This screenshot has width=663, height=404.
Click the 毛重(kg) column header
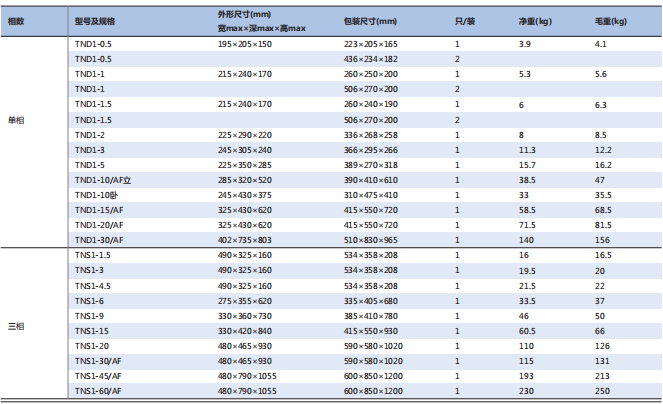click(611, 20)
